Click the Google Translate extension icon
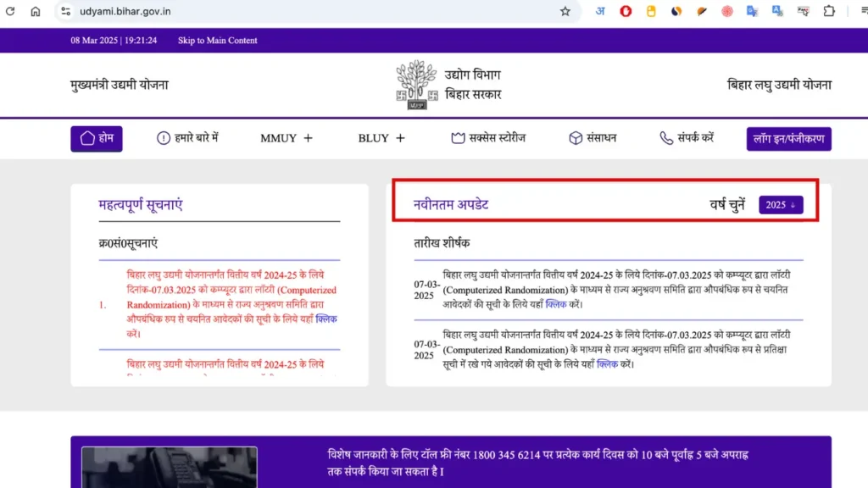 (752, 11)
